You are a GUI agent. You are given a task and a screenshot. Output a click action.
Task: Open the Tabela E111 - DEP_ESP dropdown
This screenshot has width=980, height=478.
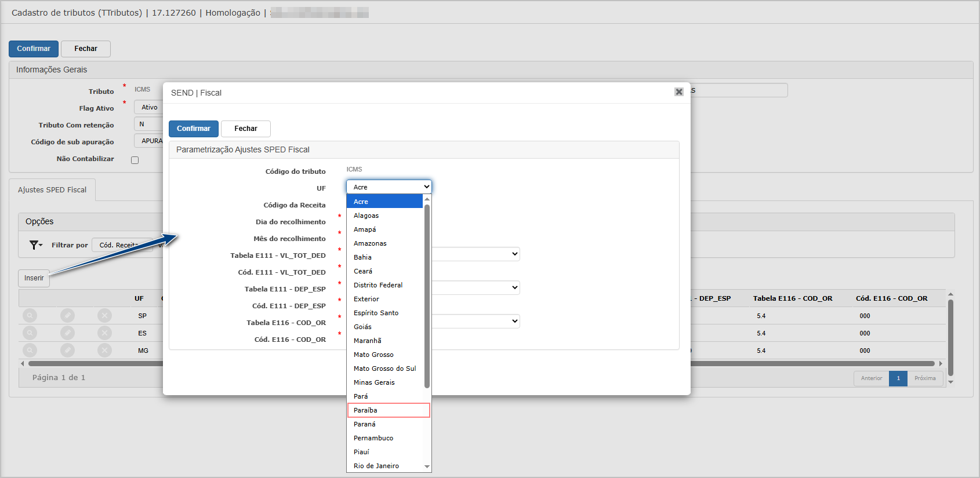coord(476,288)
